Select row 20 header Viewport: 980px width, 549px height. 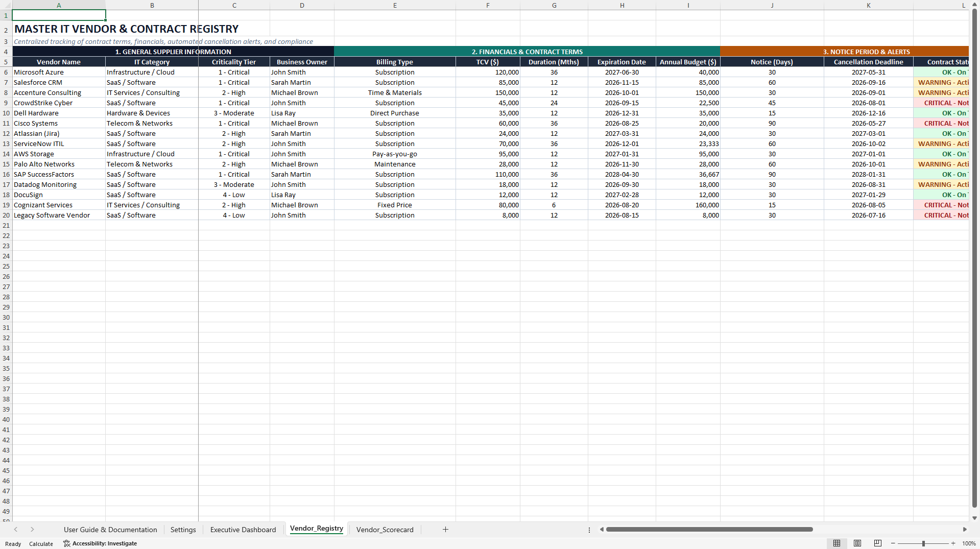[x=6, y=215]
